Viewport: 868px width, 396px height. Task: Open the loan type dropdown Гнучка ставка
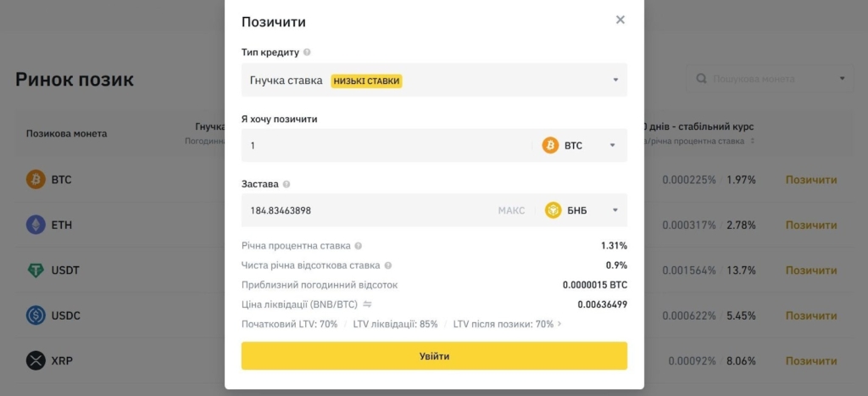(434, 81)
